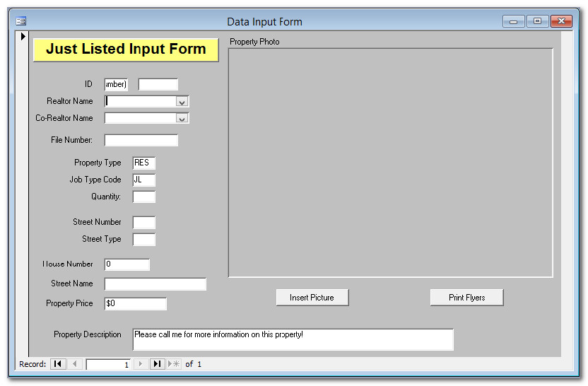588x386 pixels.
Task: Create new record with asterisk button
Action: tap(174, 364)
